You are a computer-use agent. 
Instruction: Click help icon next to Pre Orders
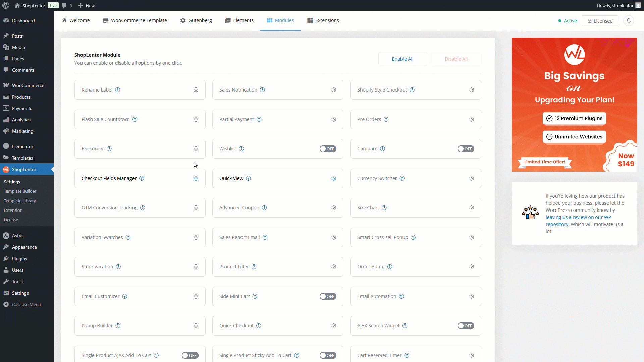pyautogui.click(x=386, y=119)
